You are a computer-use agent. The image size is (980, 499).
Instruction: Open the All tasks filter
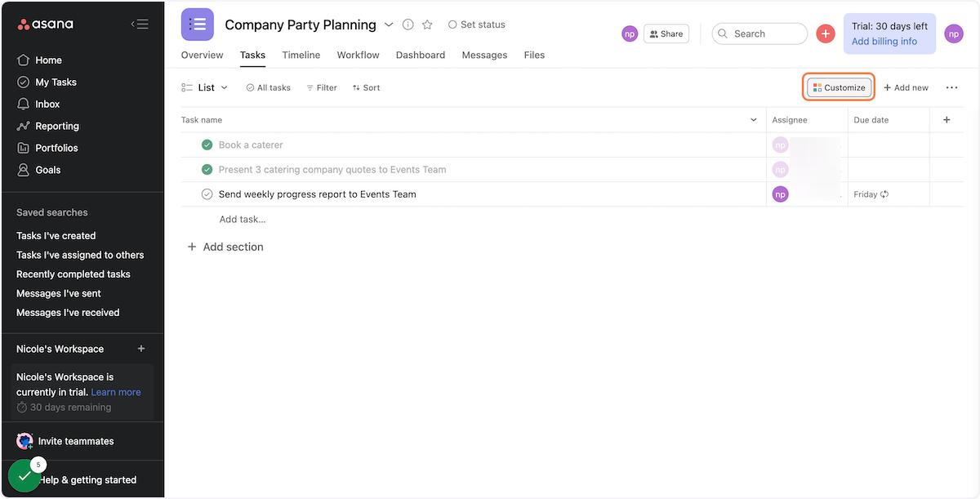point(268,87)
